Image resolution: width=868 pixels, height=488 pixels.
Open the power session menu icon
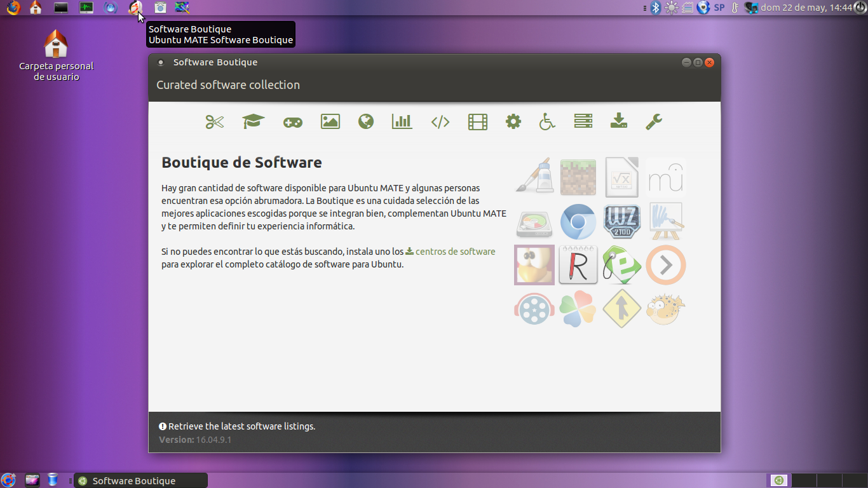pos(860,8)
